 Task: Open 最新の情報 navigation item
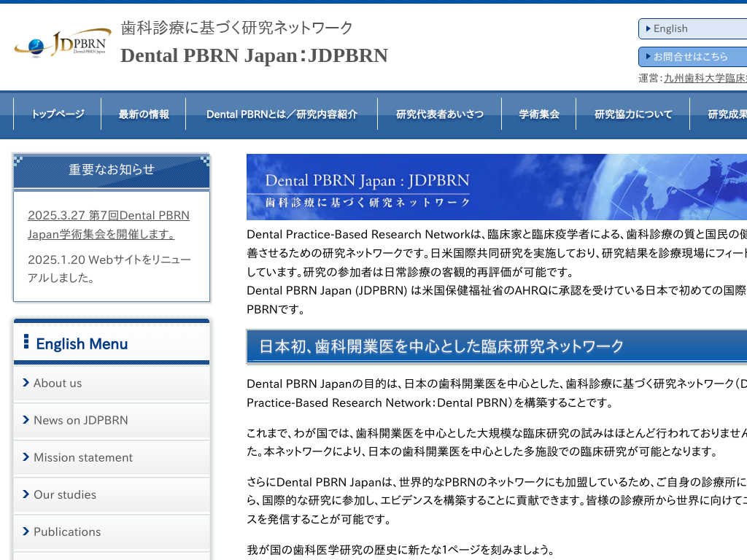pos(144,114)
